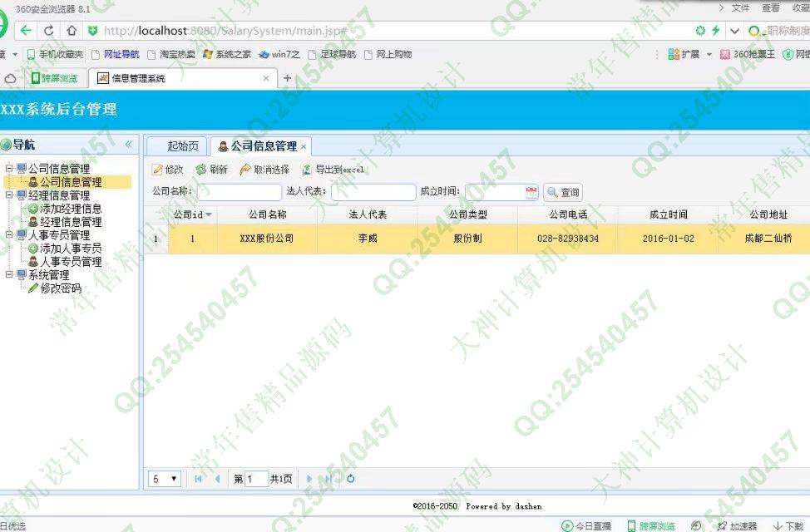
Task: Click the 查询 search button
Action: click(x=563, y=193)
